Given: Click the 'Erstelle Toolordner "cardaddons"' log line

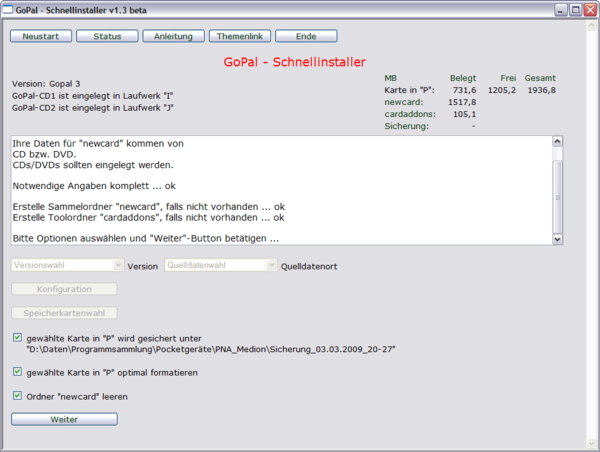Looking at the screenshot, I should coord(148,217).
